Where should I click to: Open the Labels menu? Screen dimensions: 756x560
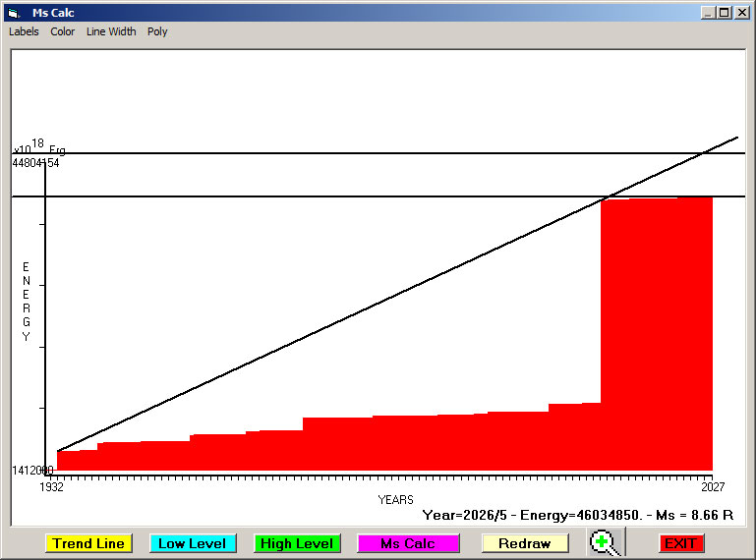[24, 31]
